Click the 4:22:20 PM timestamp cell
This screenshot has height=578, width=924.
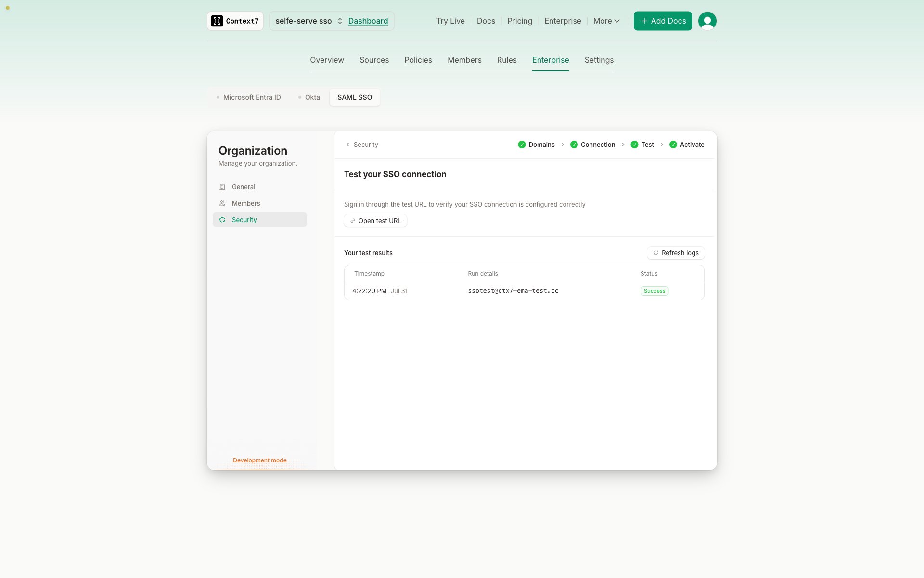[x=380, y=291]
